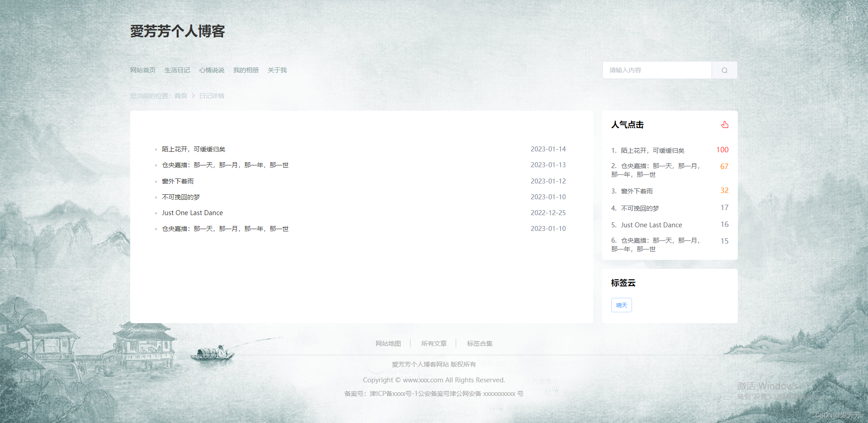868x423 pixels.
Task: Click date 2023-01-14 in list
Action: (x=548, y=149)
